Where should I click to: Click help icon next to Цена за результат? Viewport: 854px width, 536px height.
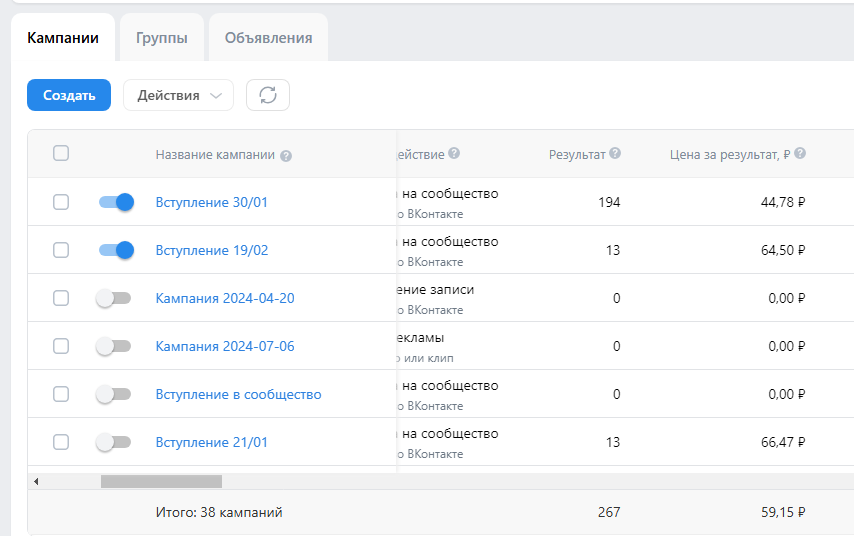point(800,154)
